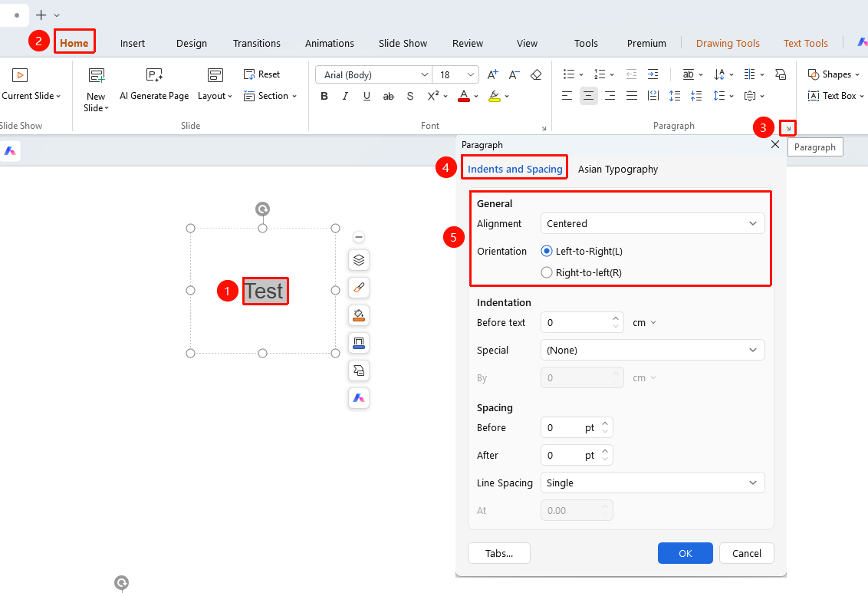
Task: Apply text shadow with the S icon
Action: click(x=410, y=97)
